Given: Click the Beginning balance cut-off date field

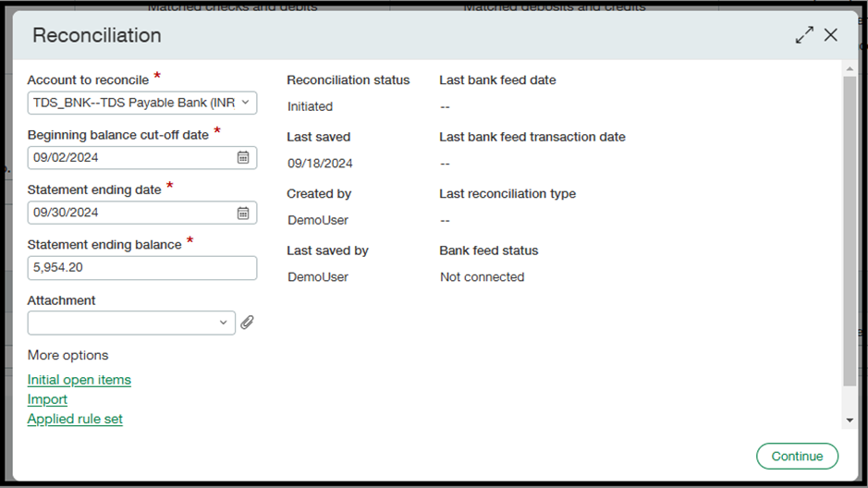Looking at the screenshot, I should tap(129, 158).
